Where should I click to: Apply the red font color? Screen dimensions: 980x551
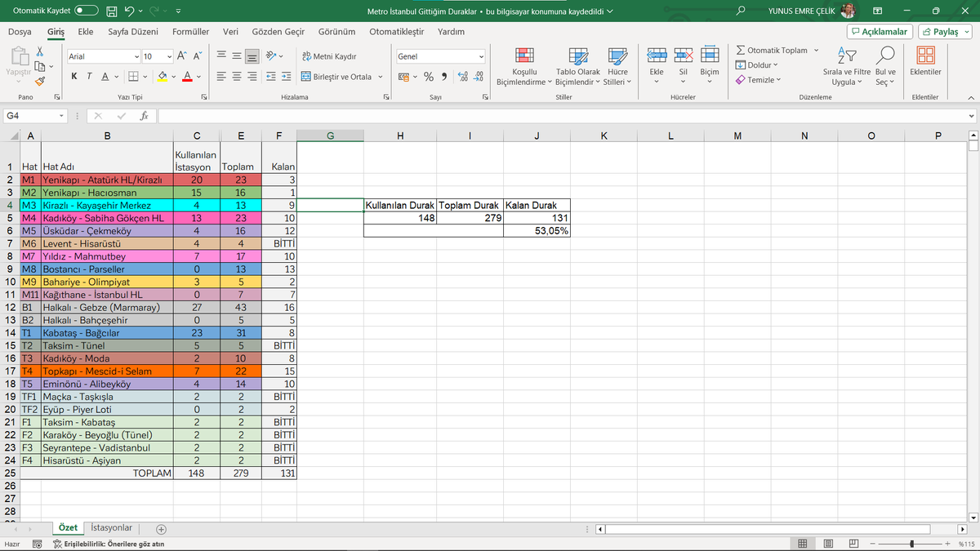[188, 77]
